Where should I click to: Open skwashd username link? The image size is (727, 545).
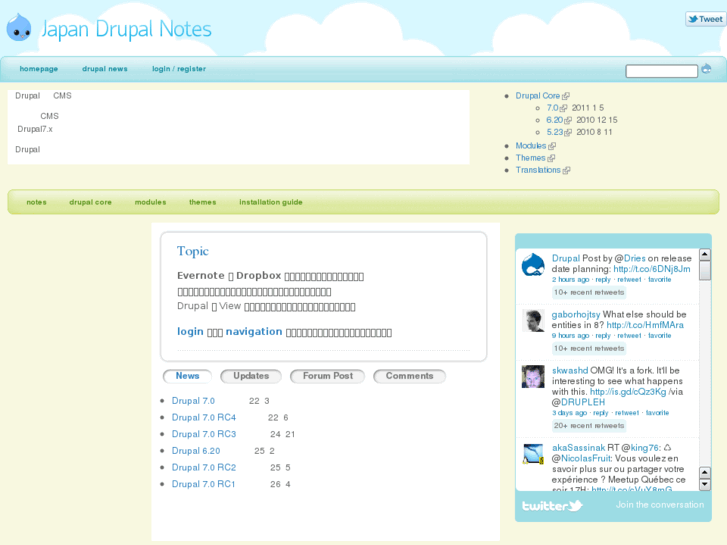tap(570, 371)
